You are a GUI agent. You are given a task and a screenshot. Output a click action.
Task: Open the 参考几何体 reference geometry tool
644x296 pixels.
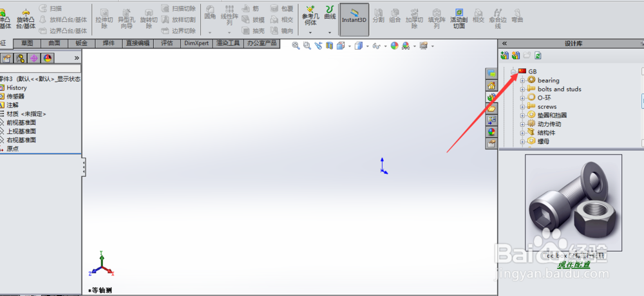pos(310,15)
